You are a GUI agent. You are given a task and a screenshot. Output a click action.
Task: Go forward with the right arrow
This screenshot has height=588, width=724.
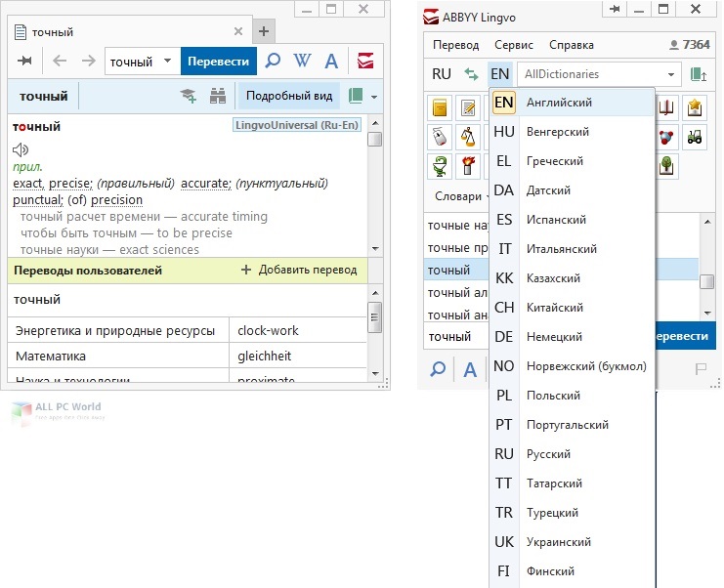88,61
